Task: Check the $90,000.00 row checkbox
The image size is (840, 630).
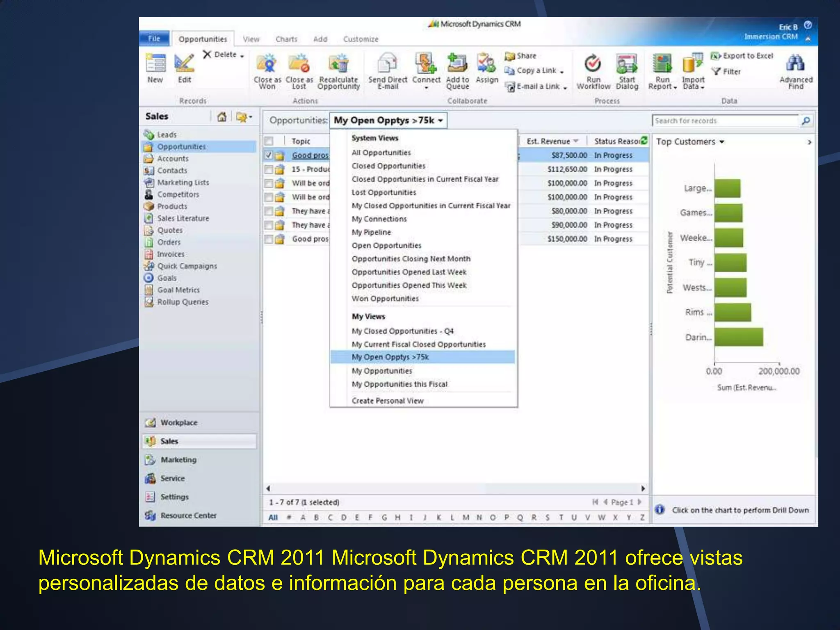Action: (269, 225)
